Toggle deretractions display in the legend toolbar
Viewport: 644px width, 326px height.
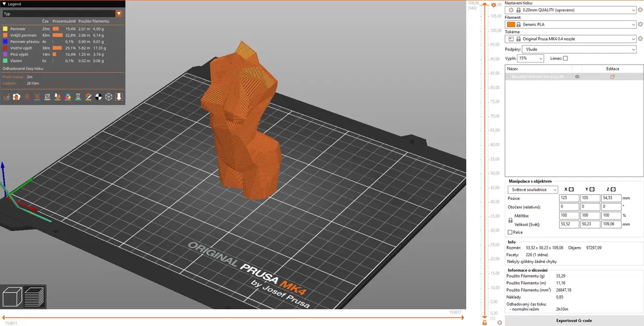[x=37, y=96]
